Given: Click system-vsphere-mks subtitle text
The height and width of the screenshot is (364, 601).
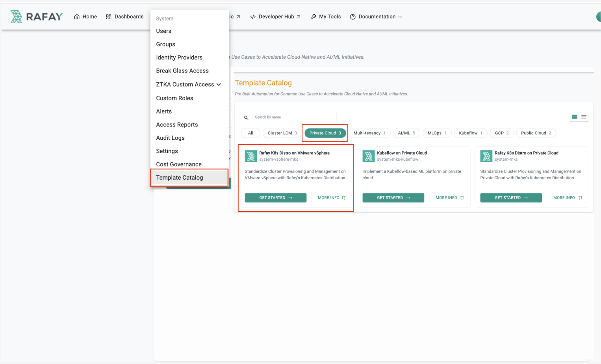Looking at the screenshot, I should [x=279, y=160].
